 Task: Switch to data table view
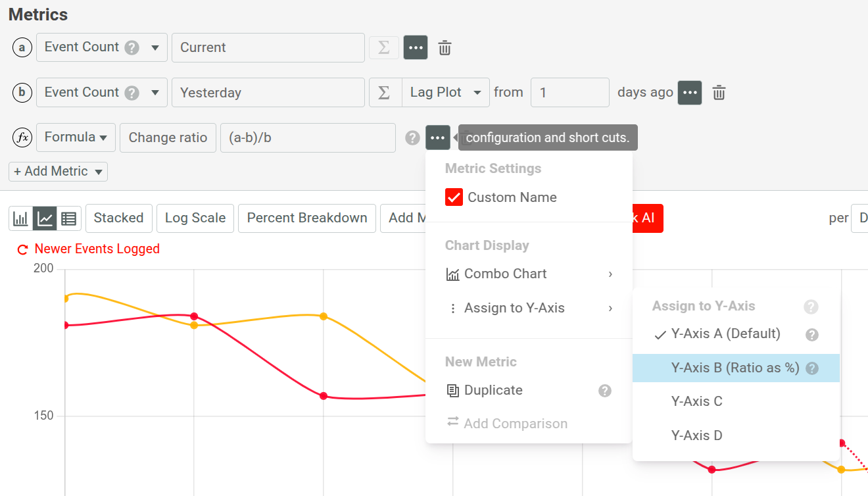click(x=69, y=218)
